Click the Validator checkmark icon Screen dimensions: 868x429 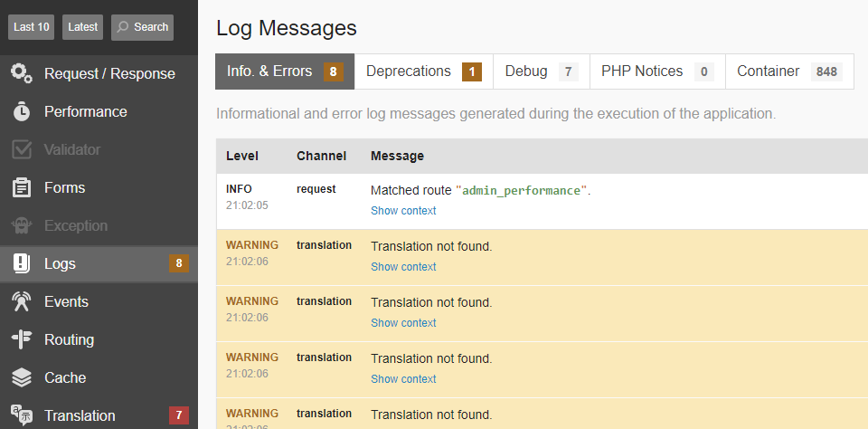coord(22,149)
